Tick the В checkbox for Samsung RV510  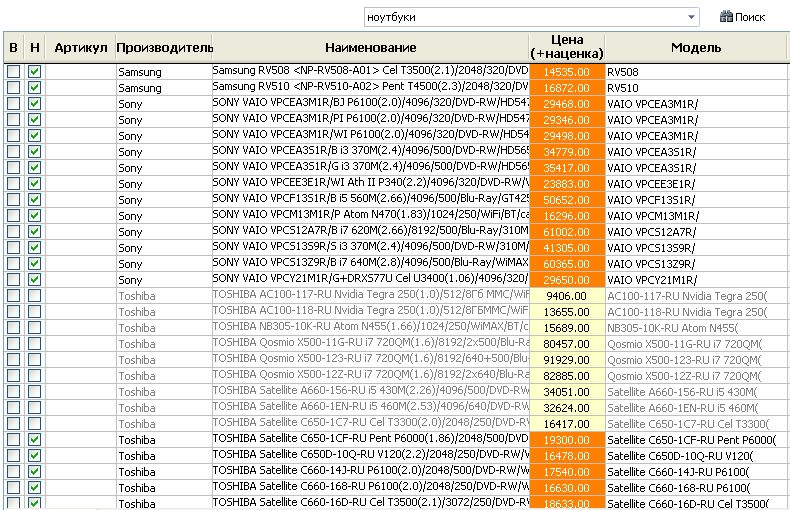click(14, 88)
